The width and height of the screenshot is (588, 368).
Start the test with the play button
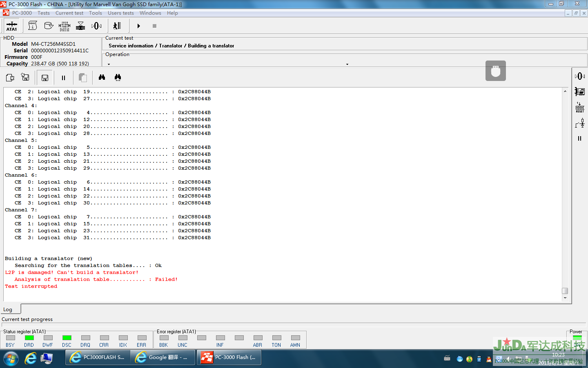click(x=139, y=26)
